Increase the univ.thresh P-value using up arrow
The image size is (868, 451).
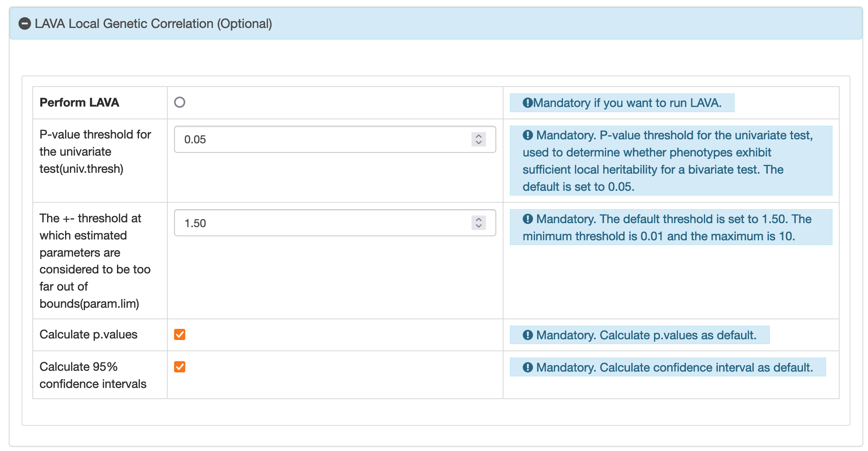(479, 136)
